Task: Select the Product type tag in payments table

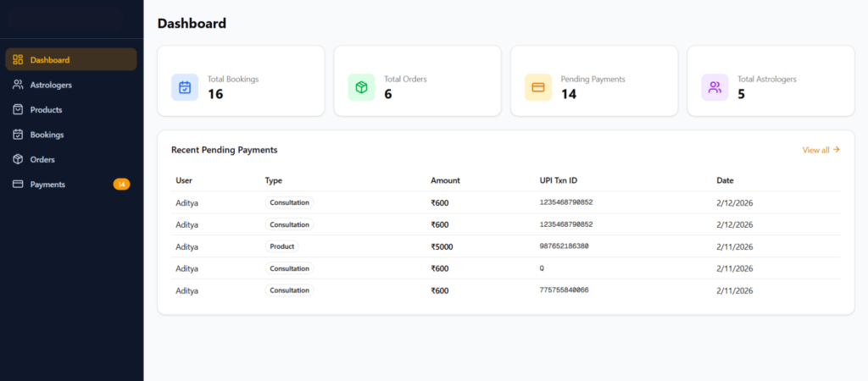Action: pyautogui.click(x=281, y=246)
